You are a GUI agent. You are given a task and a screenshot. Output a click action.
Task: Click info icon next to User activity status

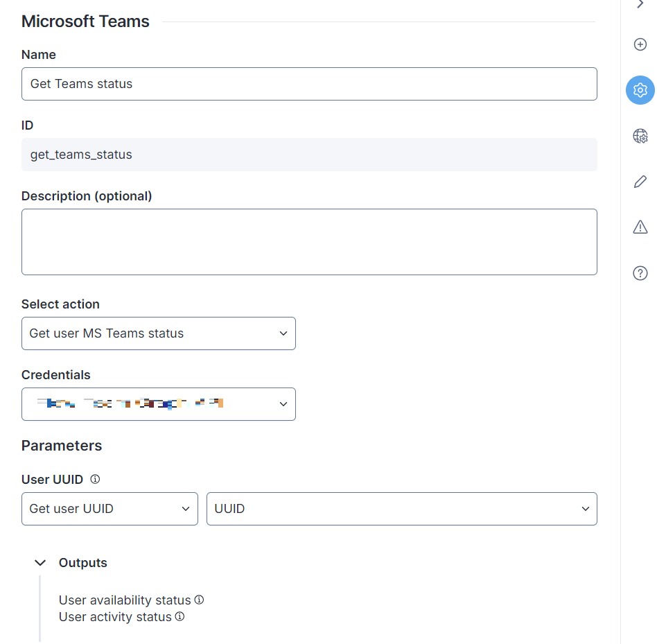[x=179, y=616]
